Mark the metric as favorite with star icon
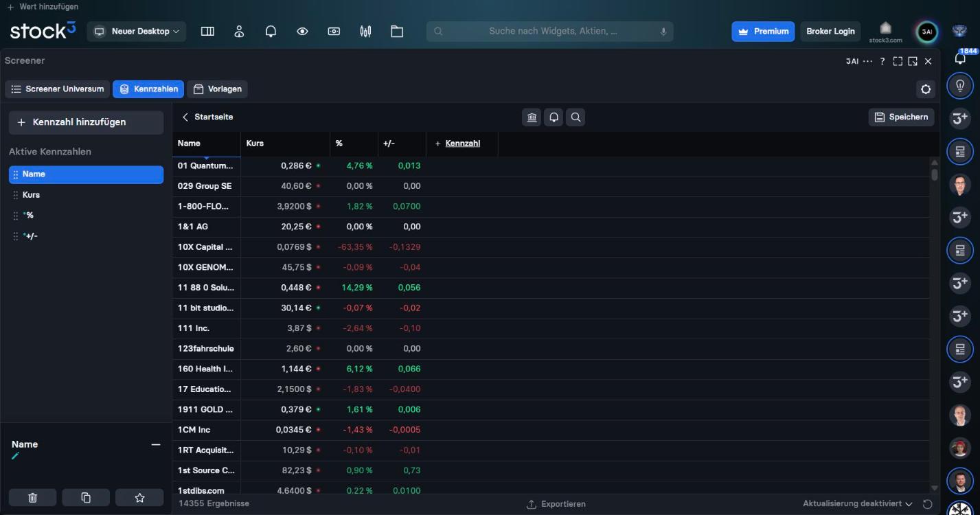The image size is (980, 515). point(139,498)
